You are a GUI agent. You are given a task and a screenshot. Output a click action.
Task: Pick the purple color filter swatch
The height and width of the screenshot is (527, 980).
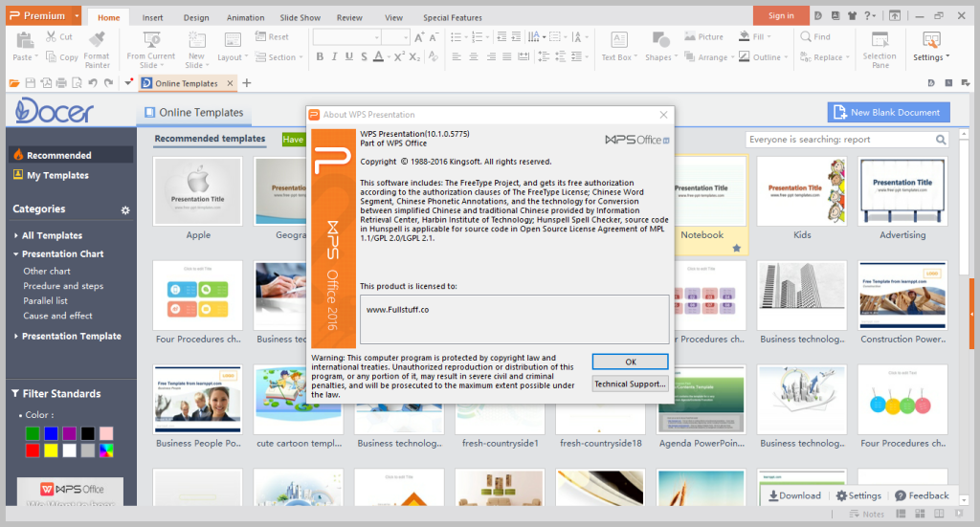69,433
